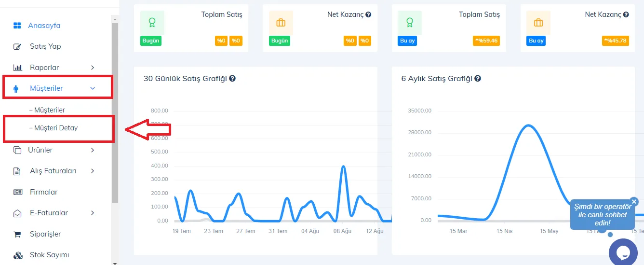Click the ^%45.78 percentage badge
Image resolution: width=644 pixels, height=265 pixels.
click(x=616, y=41)
